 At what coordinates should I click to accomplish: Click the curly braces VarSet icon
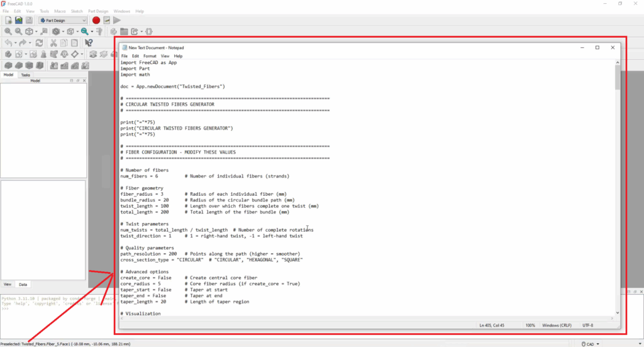(149, 31)
